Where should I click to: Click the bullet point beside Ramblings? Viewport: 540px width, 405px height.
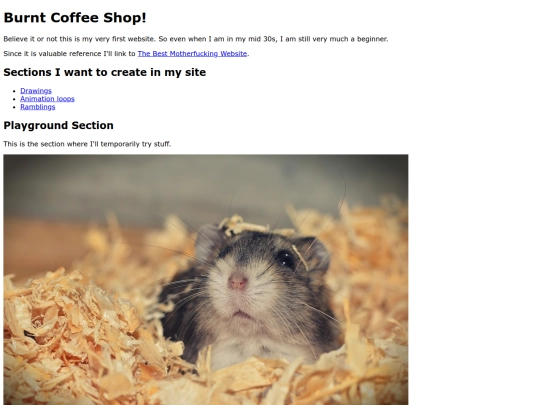14,107
